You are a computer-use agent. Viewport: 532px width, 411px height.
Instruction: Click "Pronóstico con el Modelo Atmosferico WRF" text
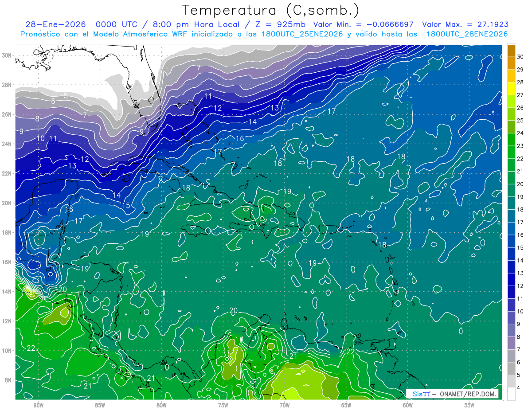(x=105, y=34)
